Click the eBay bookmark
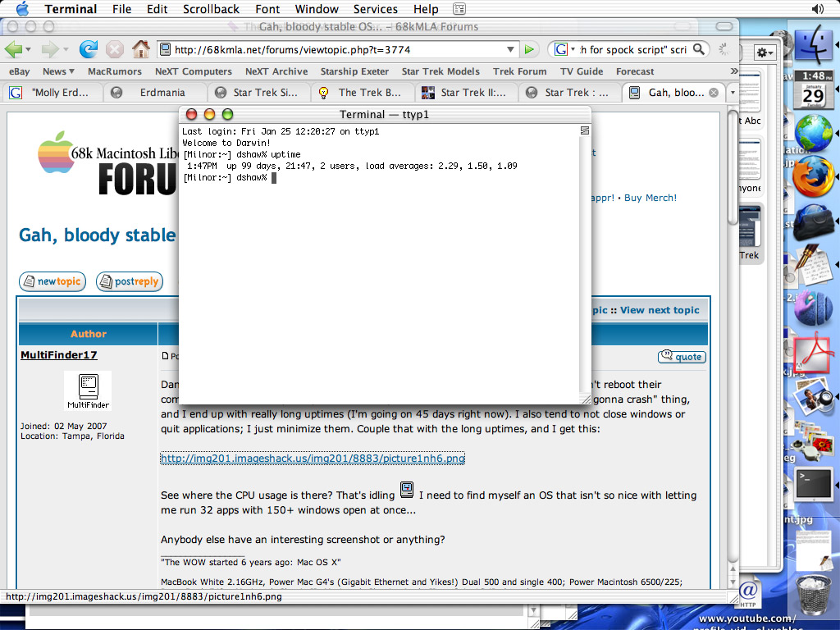Viewport: 840px width, 630px height. click(x=20, y=71)
